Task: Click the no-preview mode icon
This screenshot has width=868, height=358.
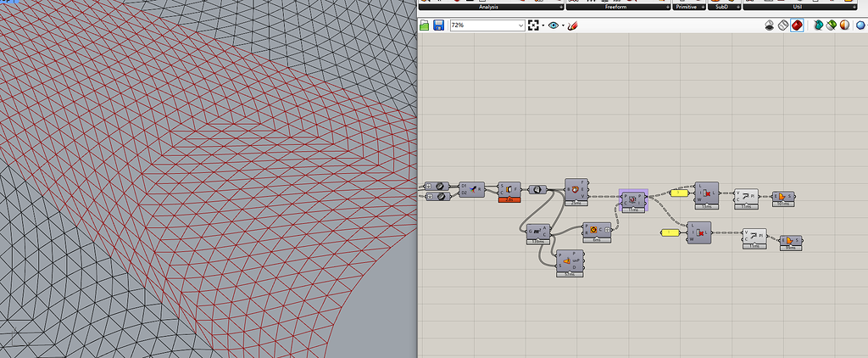Action: 770,25
